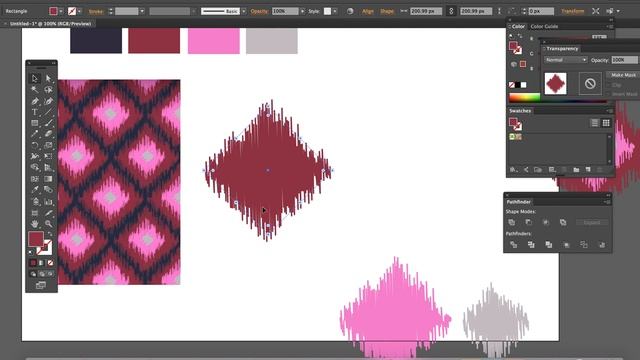The width and height of the screenshot is (640, 360).
Task: Open the Stroke link in control bar
Action: point(96,11)
